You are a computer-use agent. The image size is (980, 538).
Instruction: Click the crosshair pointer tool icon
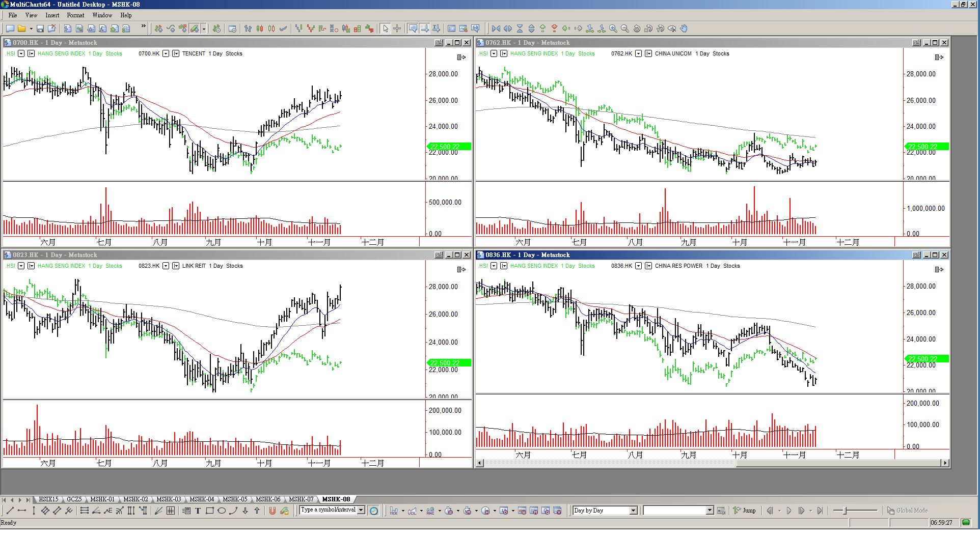(x=397, y=29)
